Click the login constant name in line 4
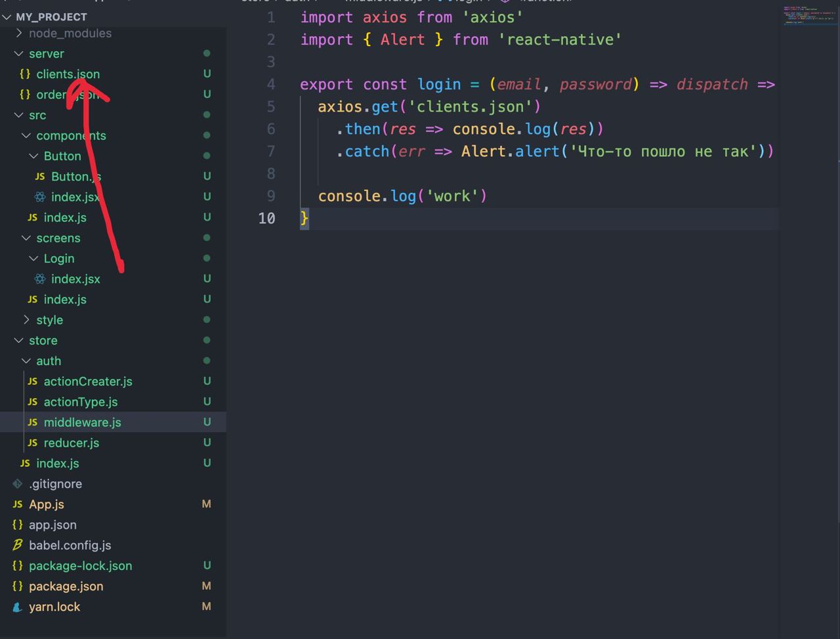 point(439,84)
